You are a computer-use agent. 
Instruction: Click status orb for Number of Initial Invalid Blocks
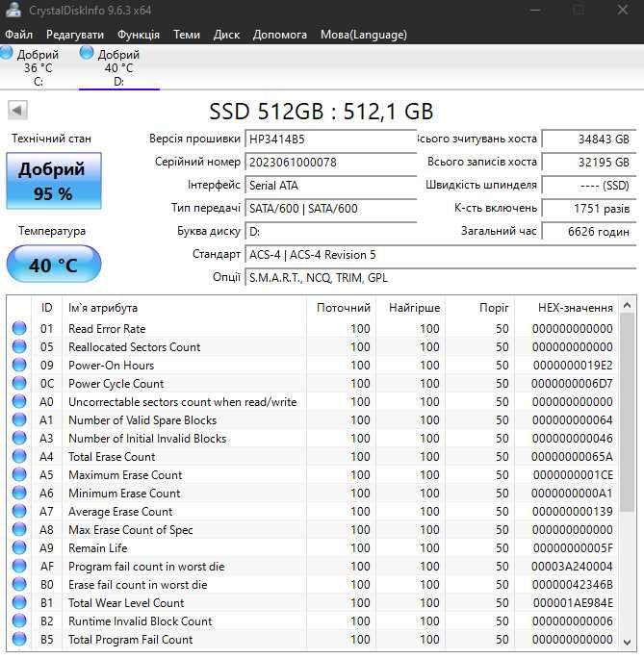click(19, 438)
